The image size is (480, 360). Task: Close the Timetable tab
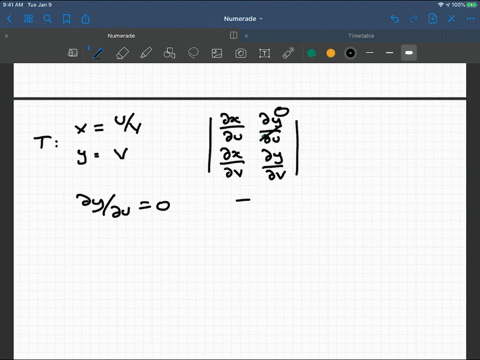point(246,36)
